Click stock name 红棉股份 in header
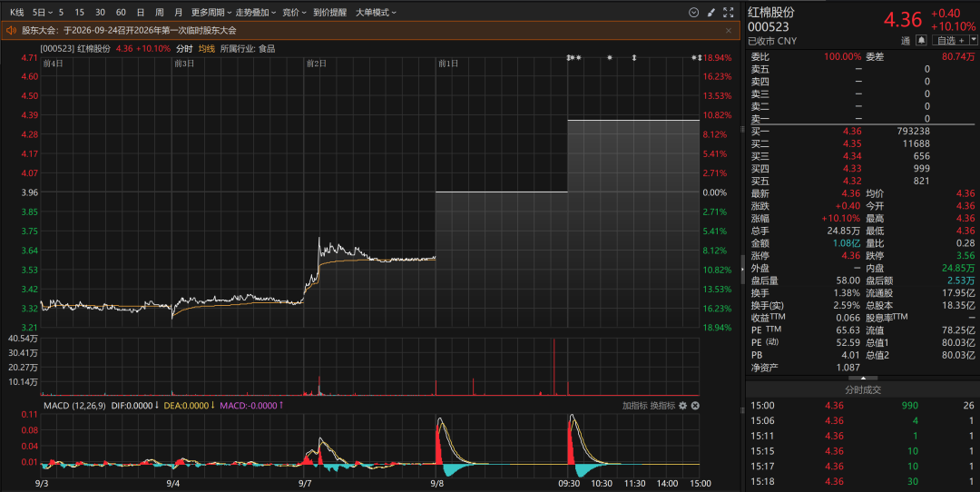The height and width of the screenshot is (492, 980). 771,13
